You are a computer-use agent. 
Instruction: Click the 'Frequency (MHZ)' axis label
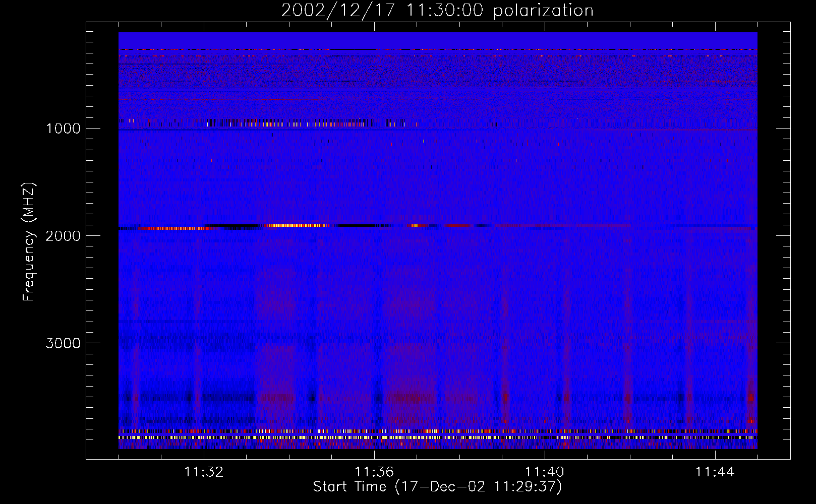[29, 242]
